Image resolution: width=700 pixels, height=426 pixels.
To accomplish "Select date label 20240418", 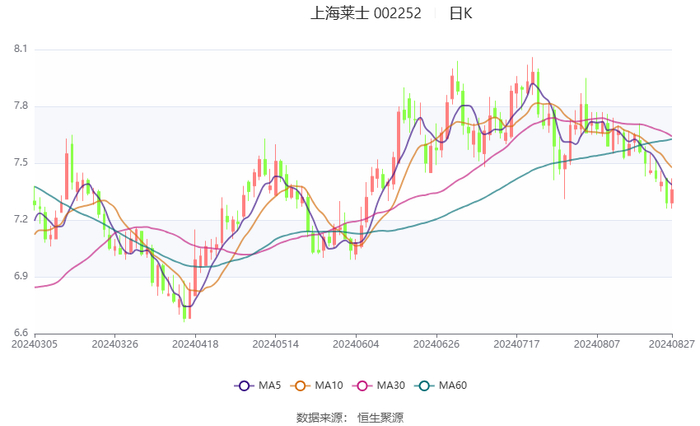I will pyautogui.click(x=195, y=344).
